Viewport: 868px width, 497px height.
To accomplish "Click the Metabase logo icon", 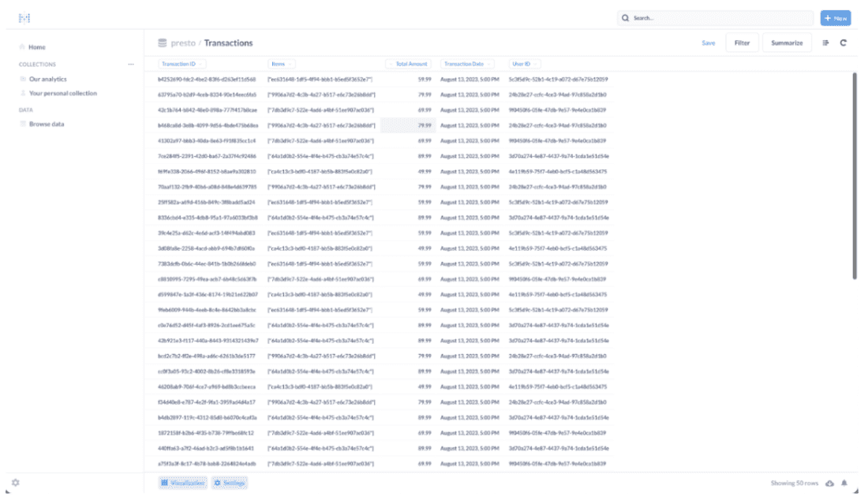I will click(24, 18).
